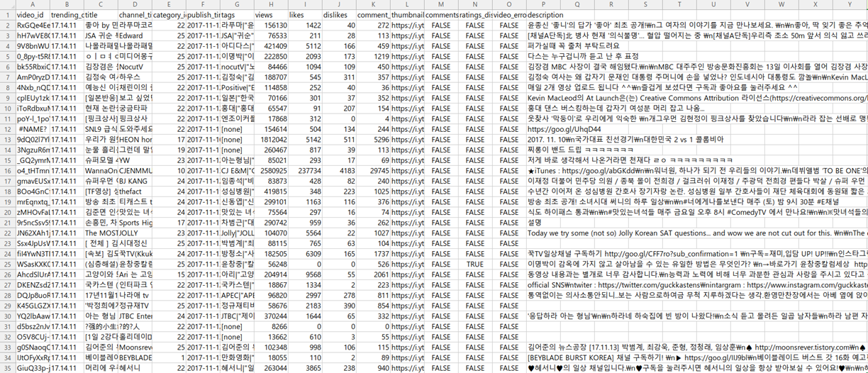Viewport: 868px width, 373px height.
Task: Select the views cell 13662
Action: [x=272, y=336]
